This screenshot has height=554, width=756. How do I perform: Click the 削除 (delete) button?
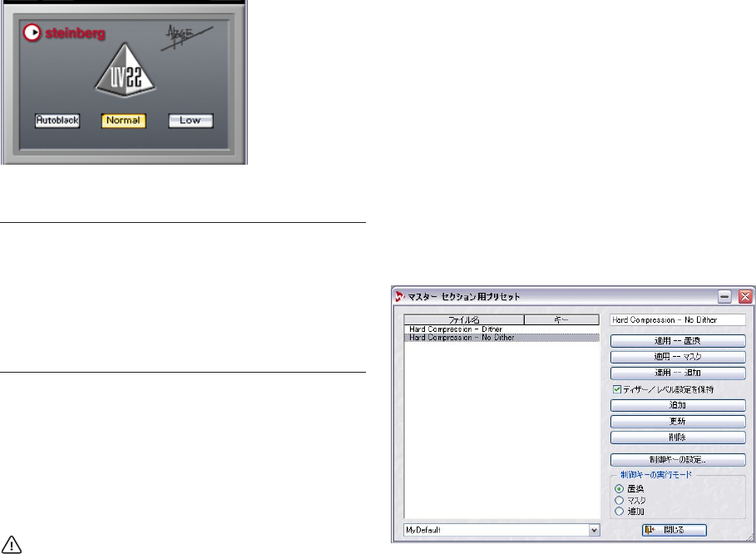coord(678,438)
